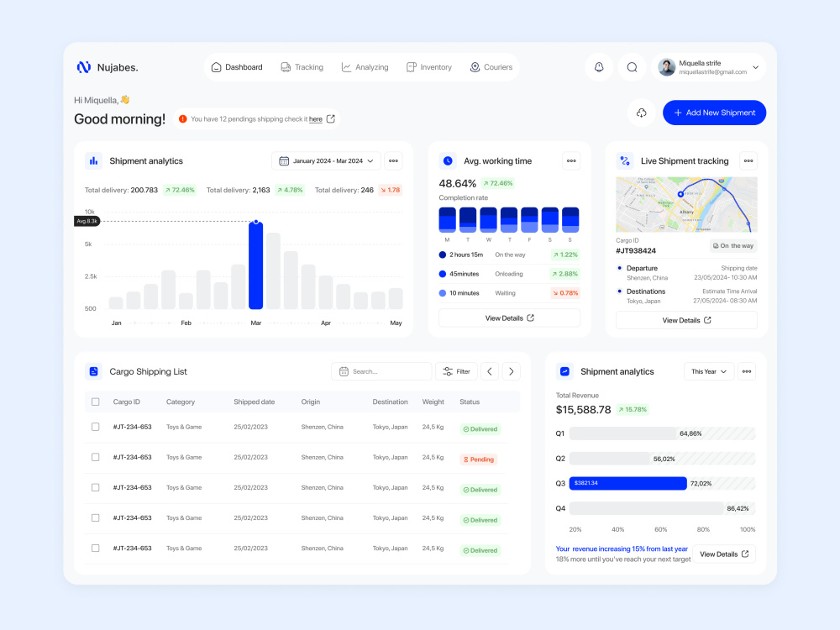
Task: Open the This Year dropdown
Action: tap(709, 371)
